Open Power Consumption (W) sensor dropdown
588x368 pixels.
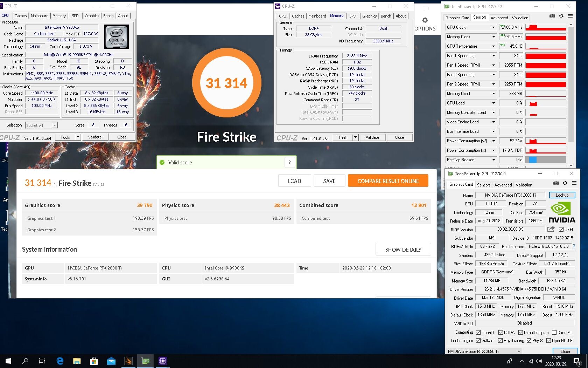click(493, 141)
